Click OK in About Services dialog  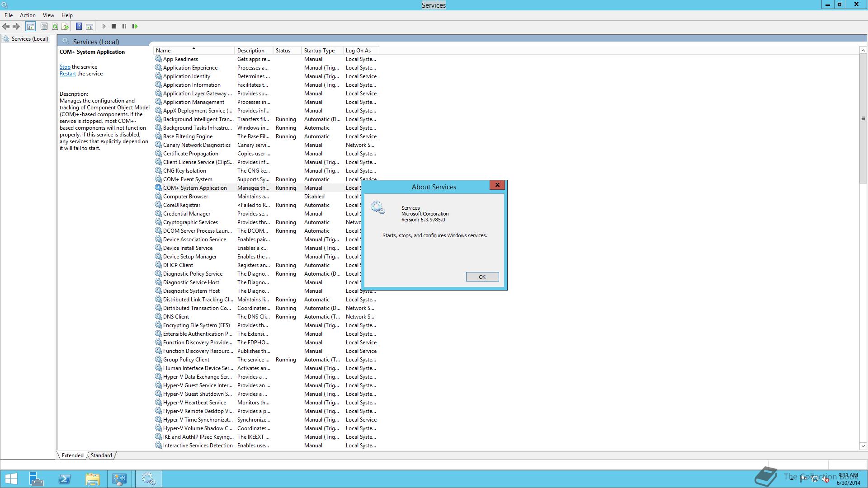tap(482, 277)
